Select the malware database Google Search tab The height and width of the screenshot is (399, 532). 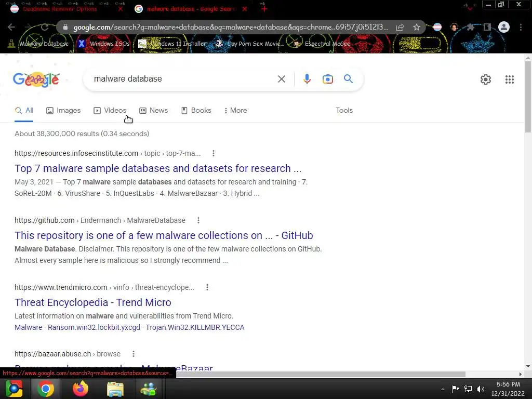pyautogui.click(x=191, y=9)
